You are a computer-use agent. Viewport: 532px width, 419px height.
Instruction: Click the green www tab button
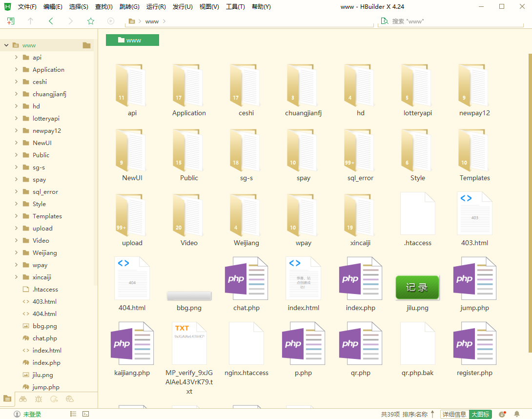tap(132, 40)
